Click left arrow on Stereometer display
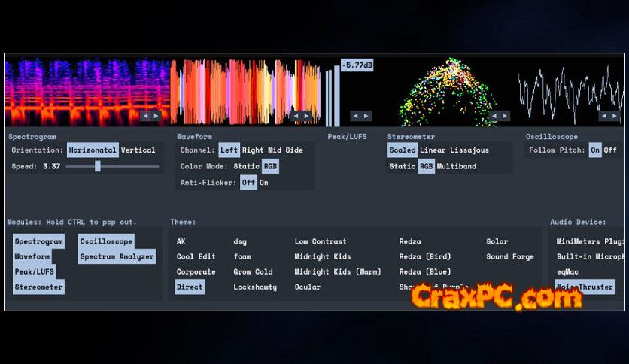629x364 pixels. (494, 116)
